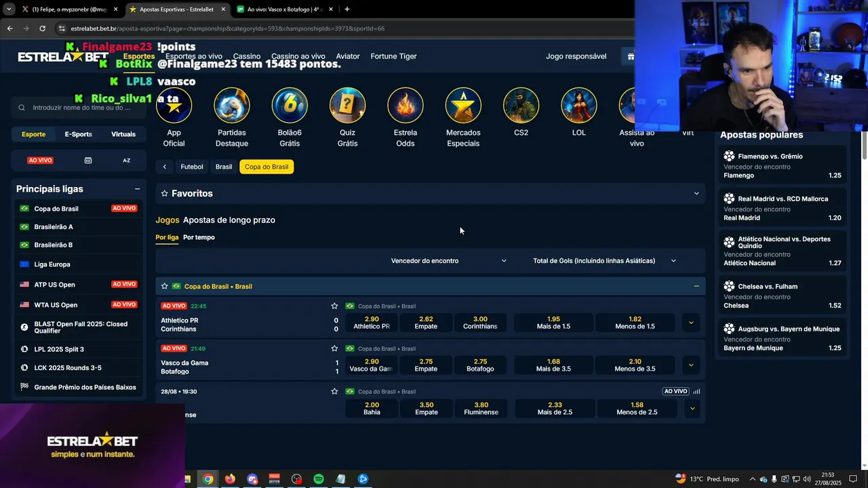The image size is (868, 488).
Task: Open the calendar filter icon in sidebar
Action: 88,161
